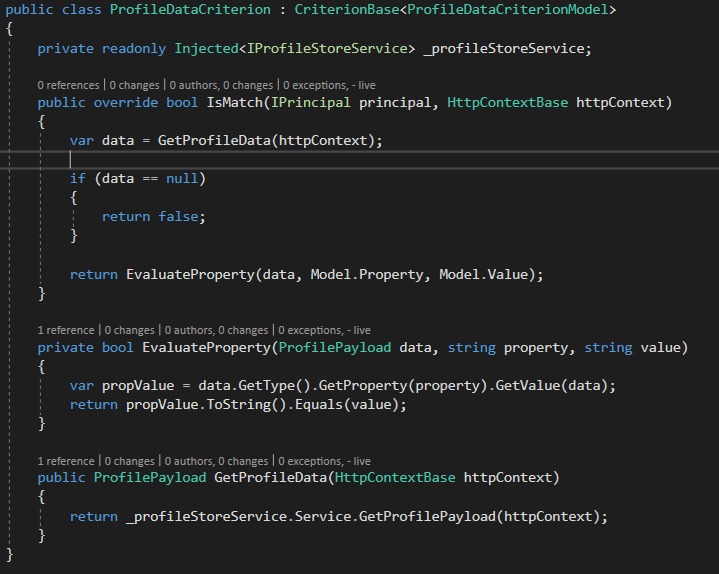Click GetProfileData in its method declaration
Viewport: 719px width, 574px height.
coord(271,478)
